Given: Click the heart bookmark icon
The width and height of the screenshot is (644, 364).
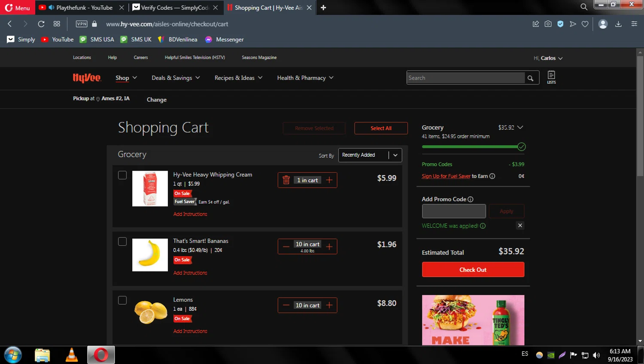Looking at the screenshot, I should click(x=585, y=24).
